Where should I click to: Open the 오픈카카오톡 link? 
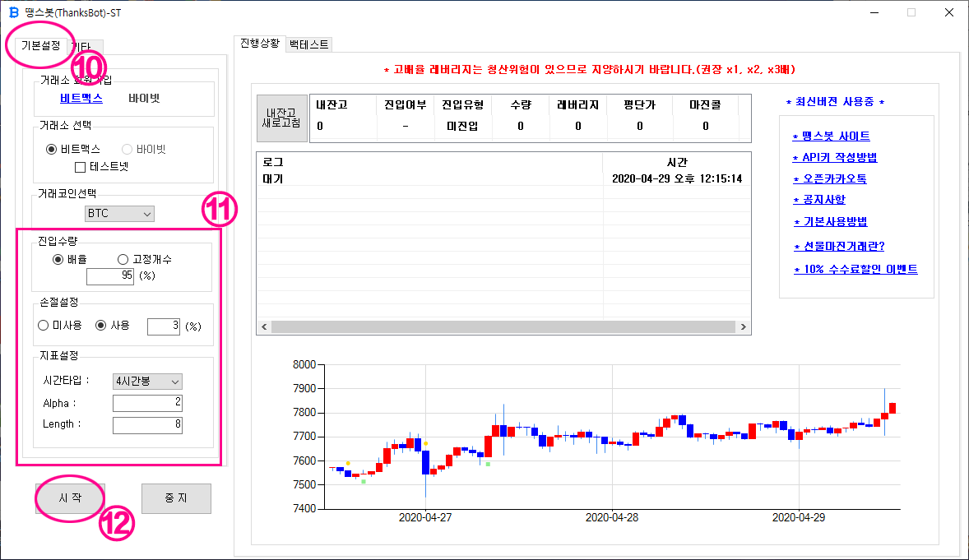[830, 179]
